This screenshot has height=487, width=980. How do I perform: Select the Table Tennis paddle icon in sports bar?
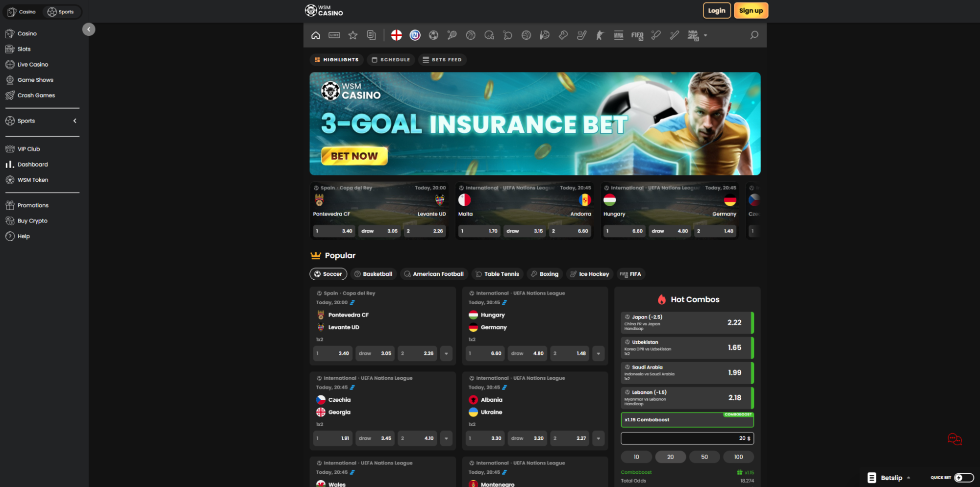pos(508,35)
